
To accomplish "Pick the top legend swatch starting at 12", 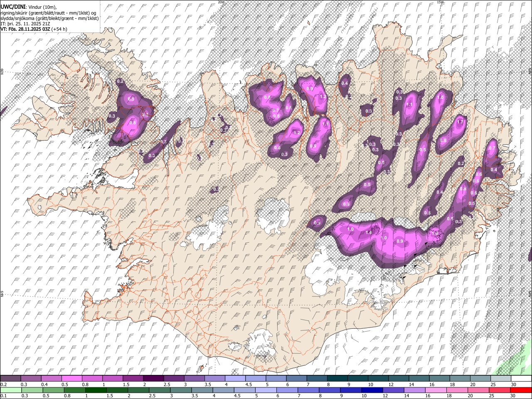I will 399,379.
